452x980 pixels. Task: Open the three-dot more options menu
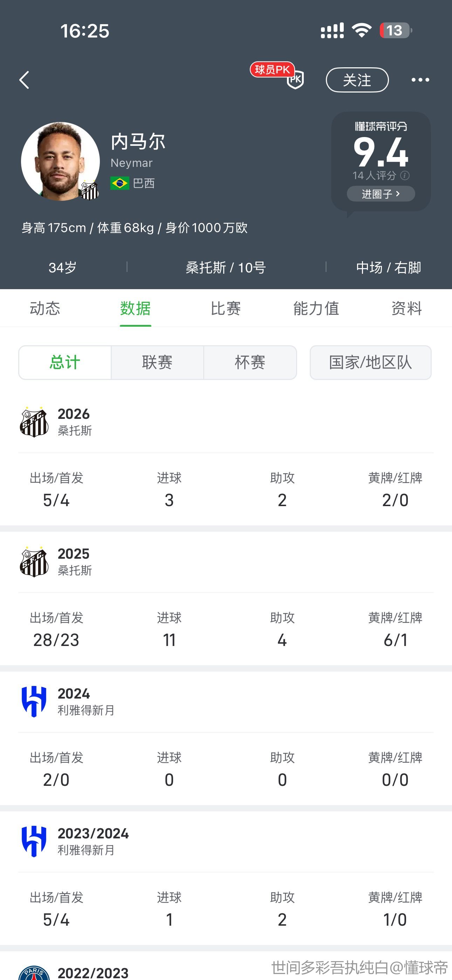pos(420,80)
